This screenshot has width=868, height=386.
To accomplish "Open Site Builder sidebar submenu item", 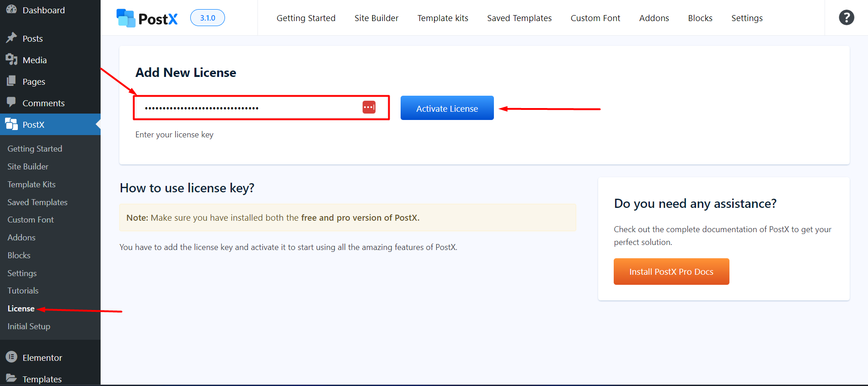I will tap(28, 166).
